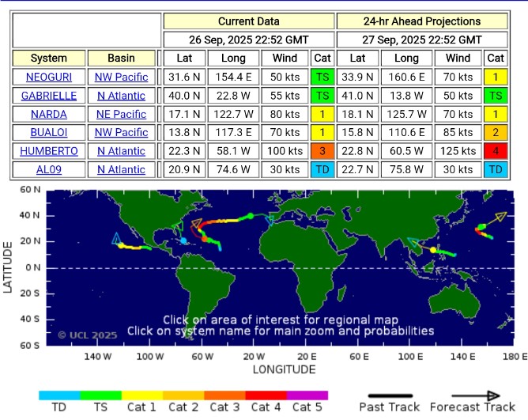The height and width of the screenshot is (420, 528).
Task: Click the Basin column header
Action: [x=121, y=58]
